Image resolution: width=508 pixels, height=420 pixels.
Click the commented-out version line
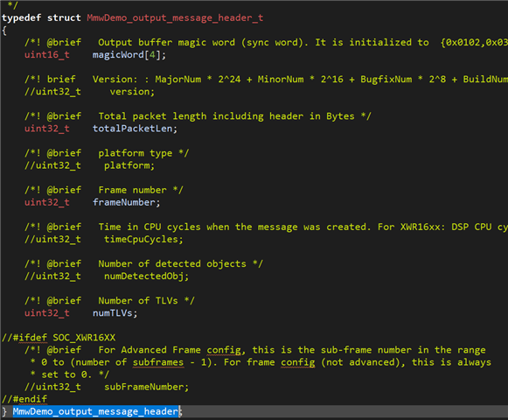90,92
